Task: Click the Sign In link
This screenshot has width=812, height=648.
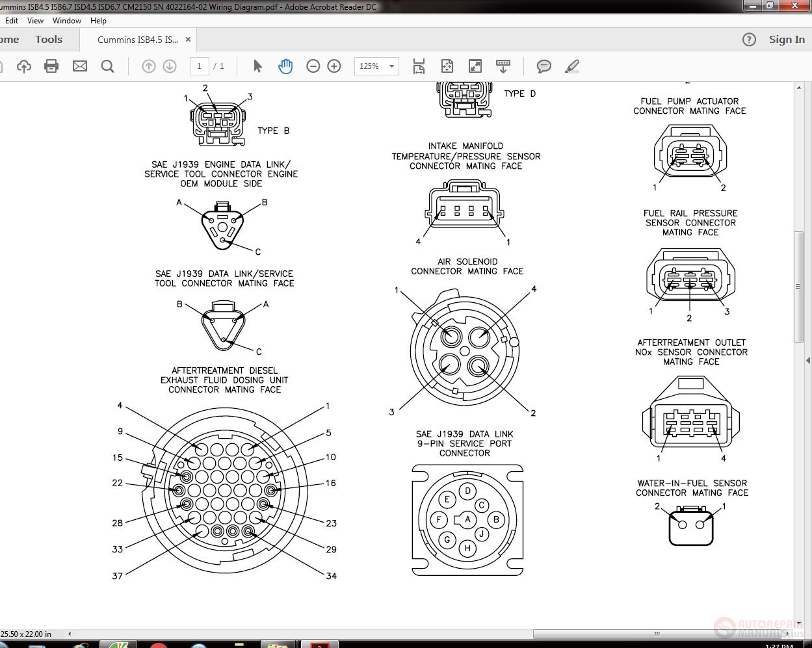Action: (787, 40)
